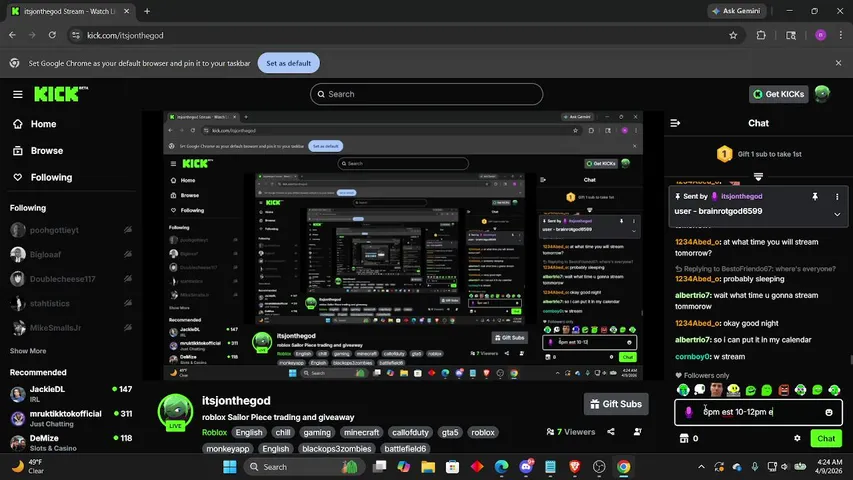
Task: Open Brave browser from the taskbar
Action: click(x=574, y=466)
